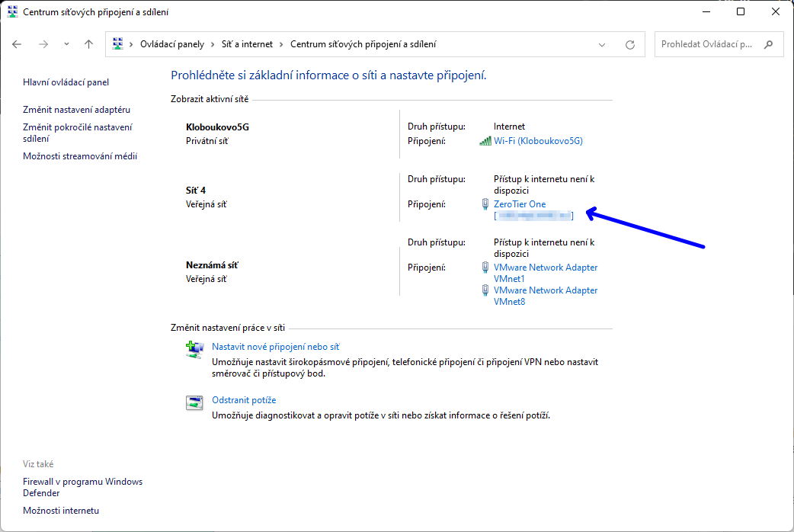Screen dimensions: 794x532
Task: Maximize the Centrum síťových připojení window
Action: 741,11
